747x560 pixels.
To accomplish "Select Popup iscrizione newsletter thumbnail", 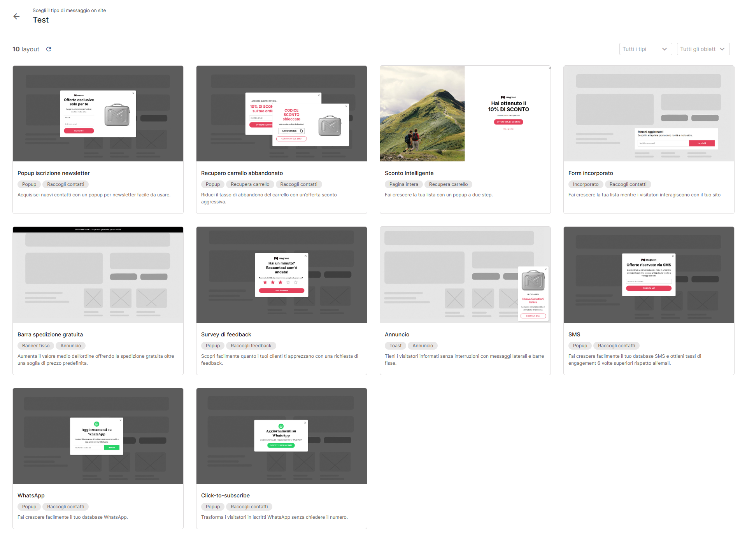I will [x=98, y=114].
